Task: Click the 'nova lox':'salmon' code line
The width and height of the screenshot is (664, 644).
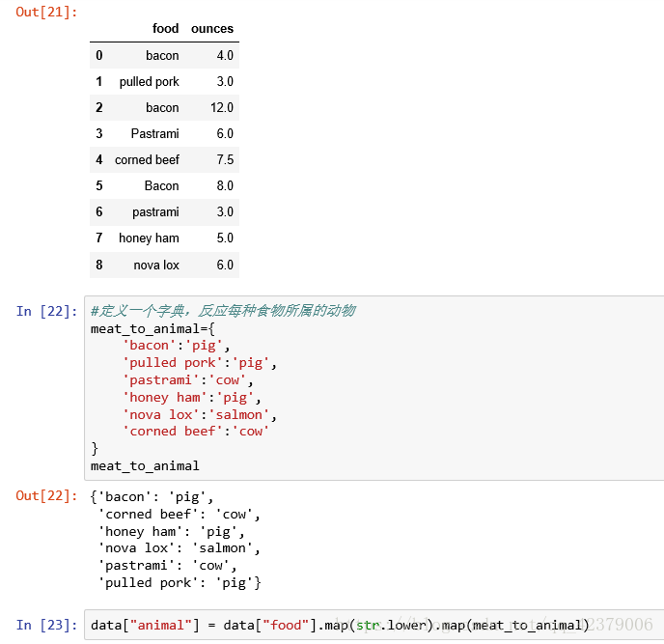Action: coord(200,415)
